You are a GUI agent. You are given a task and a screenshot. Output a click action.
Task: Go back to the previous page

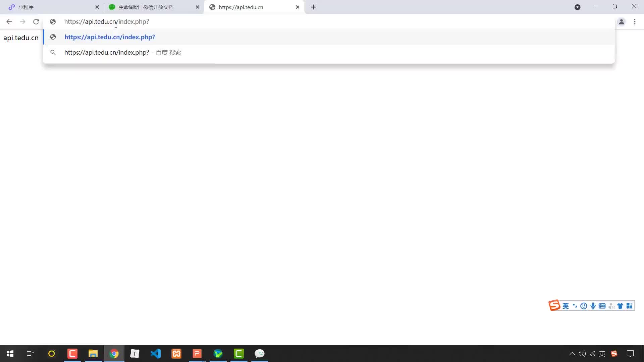[9, 22]
